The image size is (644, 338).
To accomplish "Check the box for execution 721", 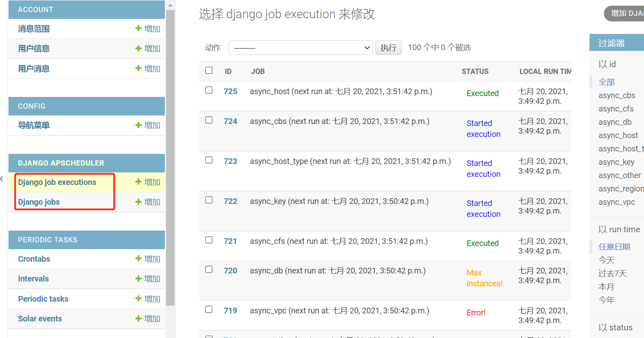I will (x=209, y=240).
